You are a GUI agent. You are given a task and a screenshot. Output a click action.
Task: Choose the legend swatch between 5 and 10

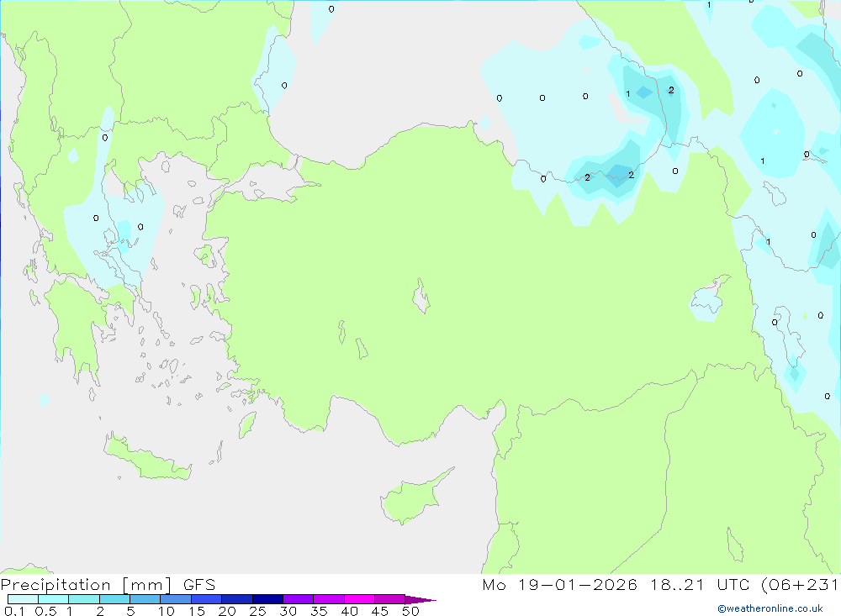[x=145, y=599]
